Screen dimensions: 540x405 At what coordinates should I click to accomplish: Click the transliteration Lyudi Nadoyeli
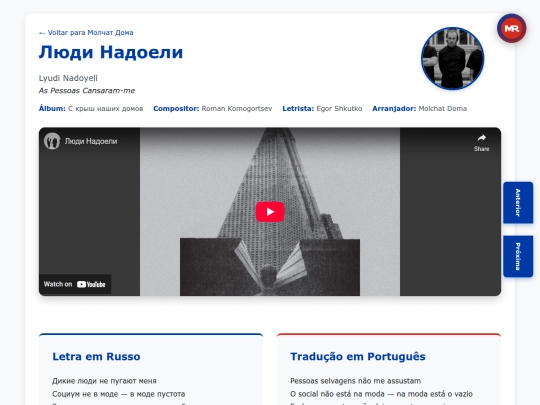[x=68, y=78]
